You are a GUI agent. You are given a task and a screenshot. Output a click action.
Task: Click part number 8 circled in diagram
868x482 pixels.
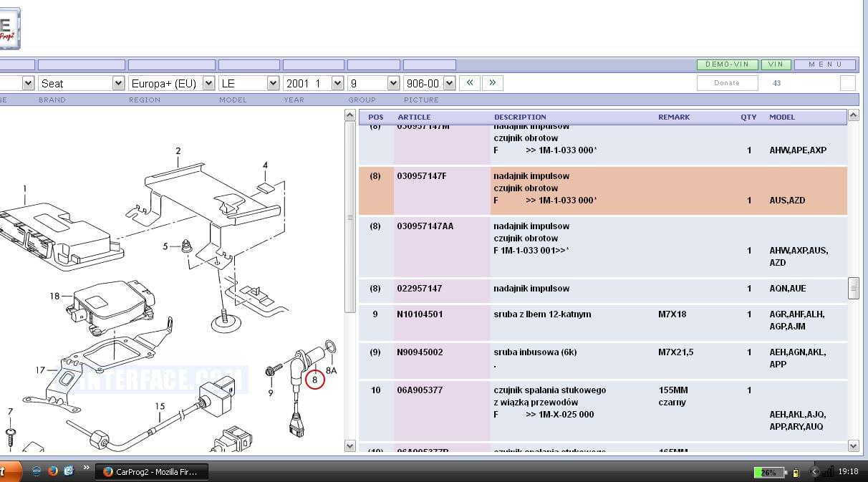click(x=315, y=380)
